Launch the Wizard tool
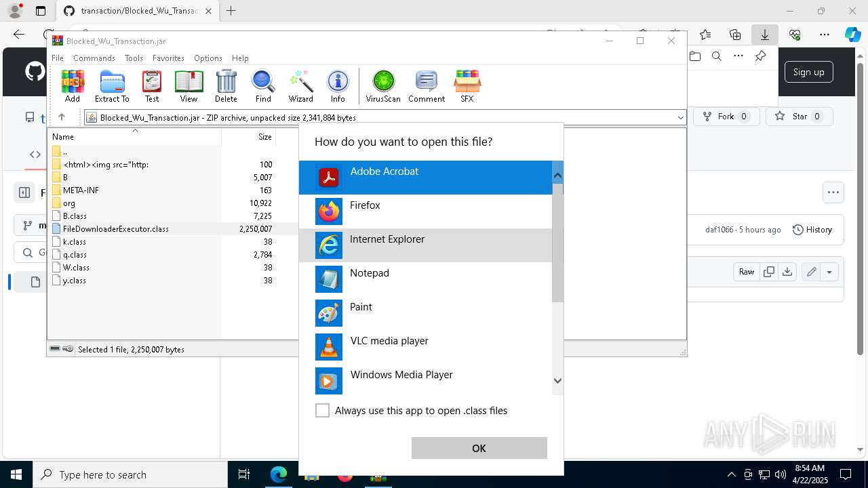The height and width of the screenshot is (488, 868). pyautogui.click(x=300, y=86)
